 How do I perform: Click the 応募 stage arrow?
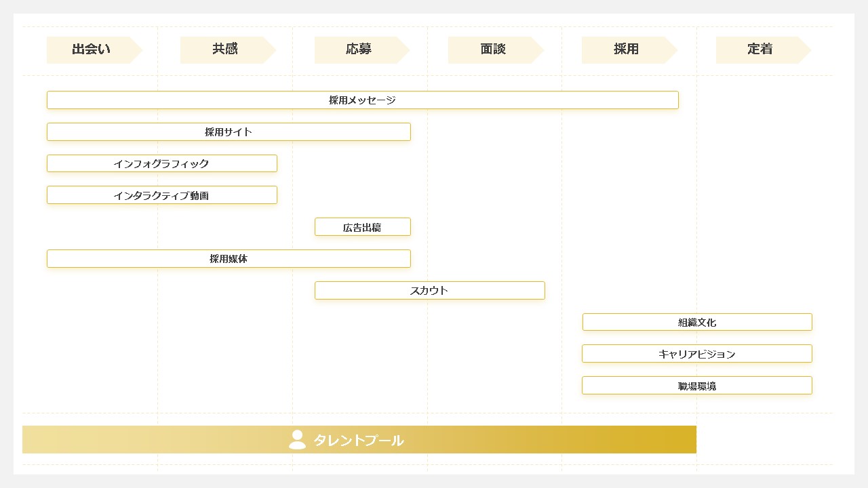tap(359, 49)
